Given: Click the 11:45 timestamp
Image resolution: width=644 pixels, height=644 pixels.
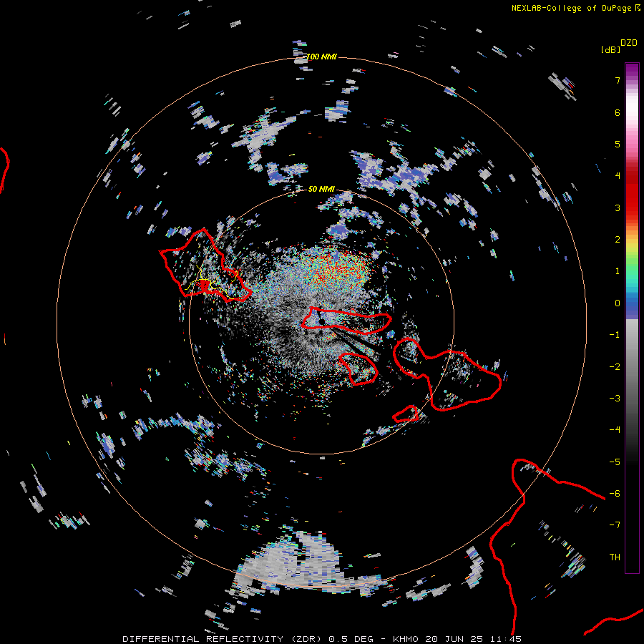Looking at the screenshot, I should click(x=506, y=639).
